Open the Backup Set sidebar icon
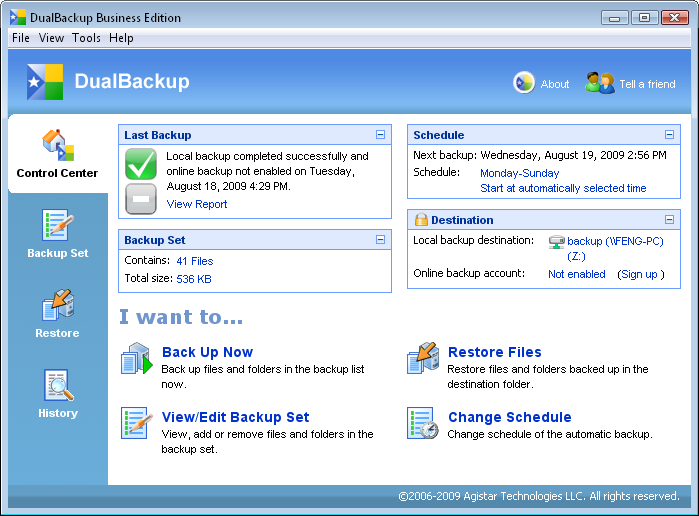 coord(58,226)
